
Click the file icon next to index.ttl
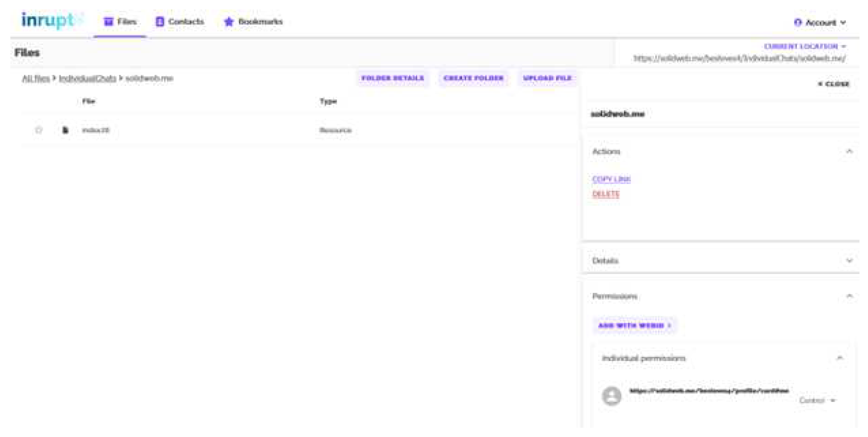(65, 130)
